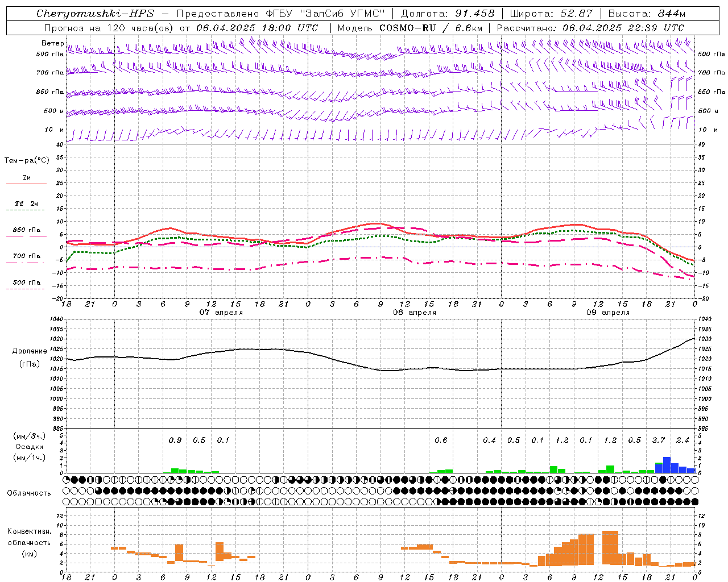Click the elevation label Высота: 844м
728x582 pixels.
(647, 14)
